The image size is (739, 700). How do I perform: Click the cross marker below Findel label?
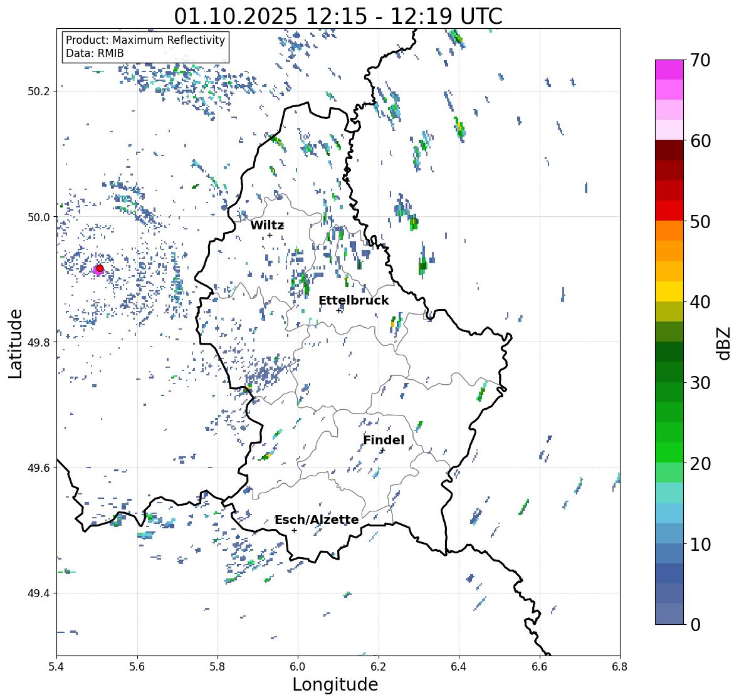click(383, 451)
